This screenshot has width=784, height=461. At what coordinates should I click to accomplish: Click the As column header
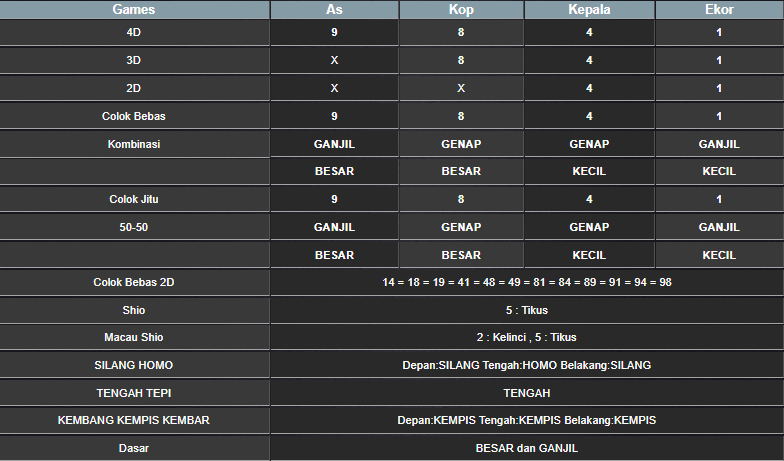(334, 10)
